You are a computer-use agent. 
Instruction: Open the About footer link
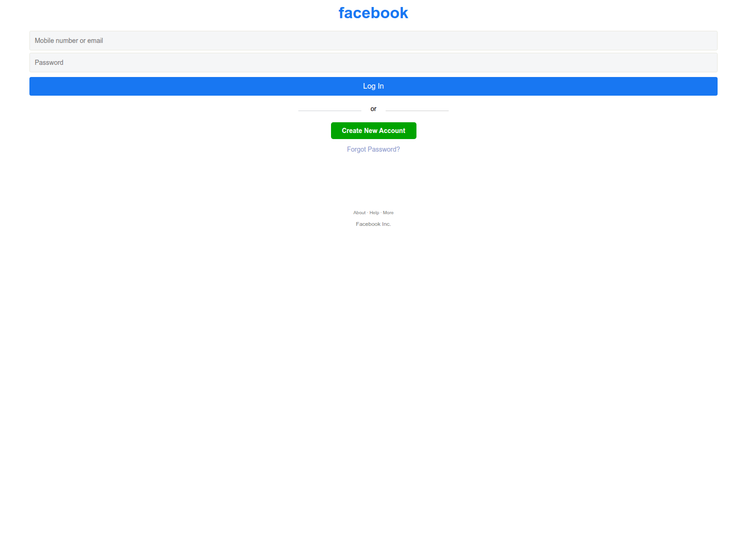[359, 213]
